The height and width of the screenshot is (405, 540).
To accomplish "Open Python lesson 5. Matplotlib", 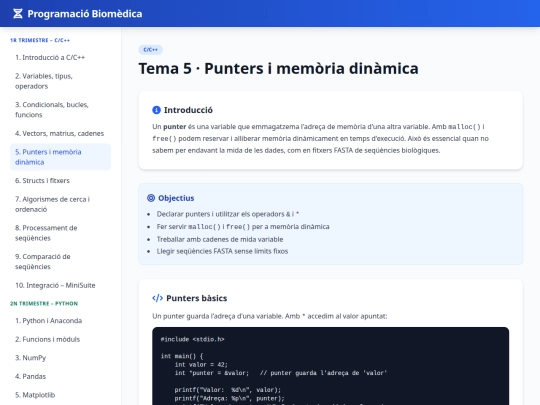I will click(61, 395).
